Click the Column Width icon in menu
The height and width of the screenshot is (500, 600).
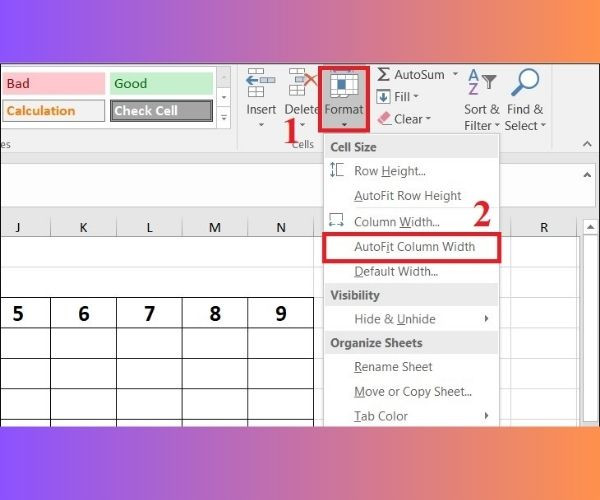(336, 220)
